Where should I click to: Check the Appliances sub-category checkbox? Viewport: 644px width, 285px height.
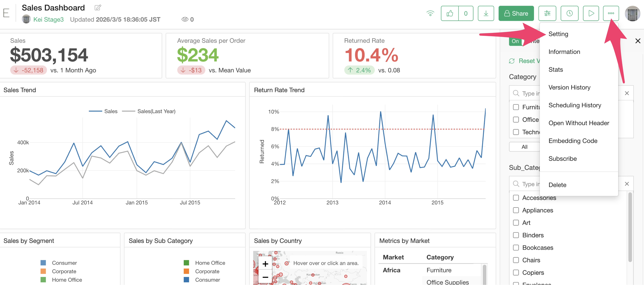tap(516, 210)
